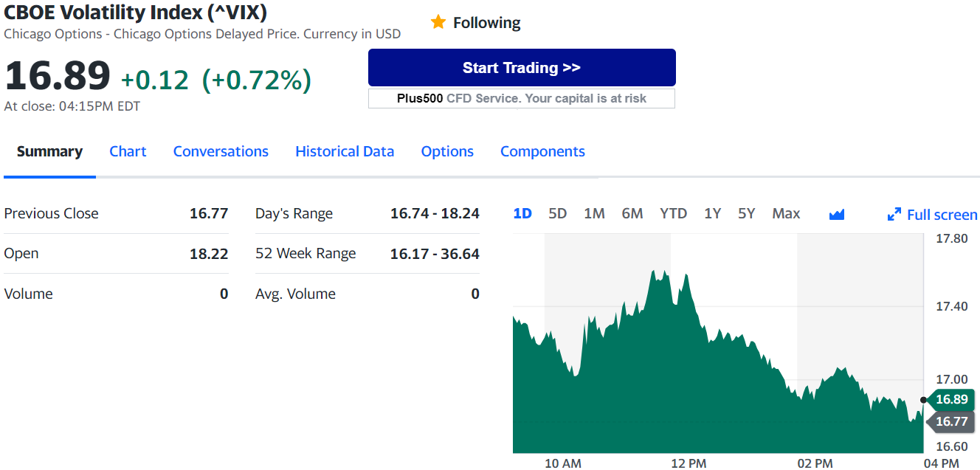Viewport: 980px width, 470px height.
Task: Click the 16.77 previous close chart marker
Action: pos(950,421)
